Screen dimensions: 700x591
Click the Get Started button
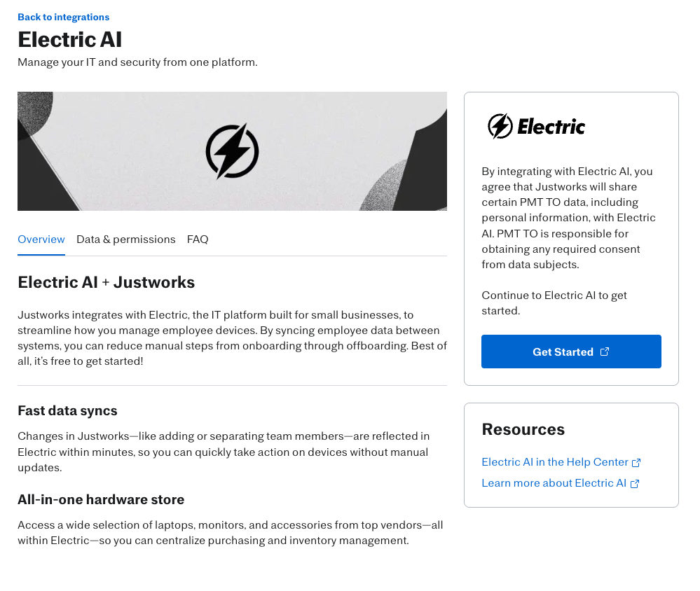(x=571, y=352)
